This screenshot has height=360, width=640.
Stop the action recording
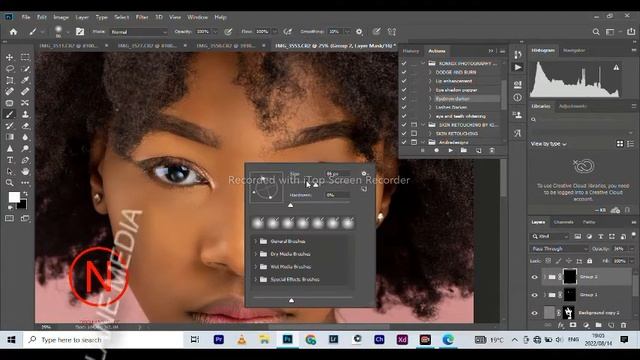(422, 151)
